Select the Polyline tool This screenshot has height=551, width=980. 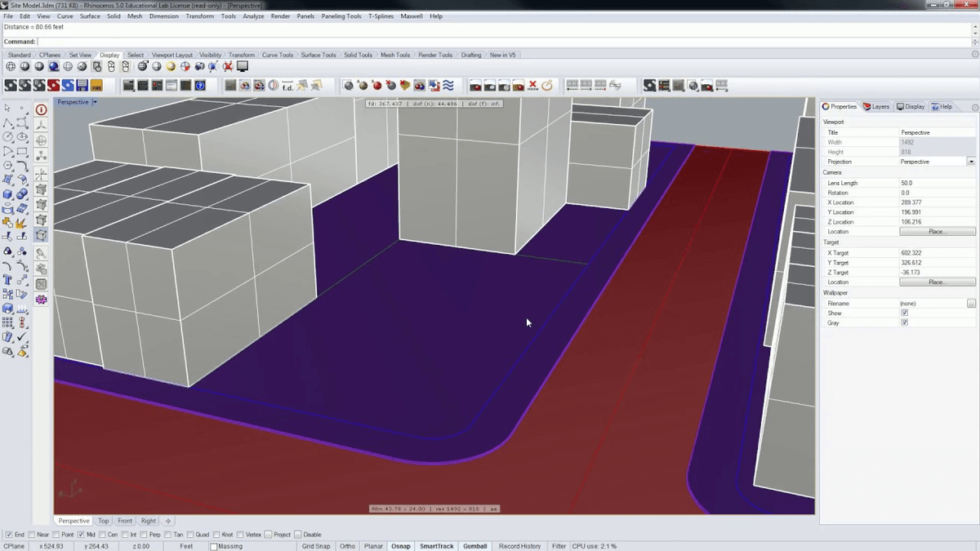(x=9, y=122)
